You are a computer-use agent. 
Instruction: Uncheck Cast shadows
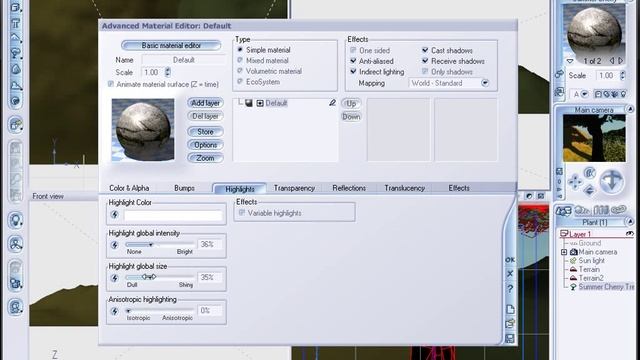pos(425,50)
